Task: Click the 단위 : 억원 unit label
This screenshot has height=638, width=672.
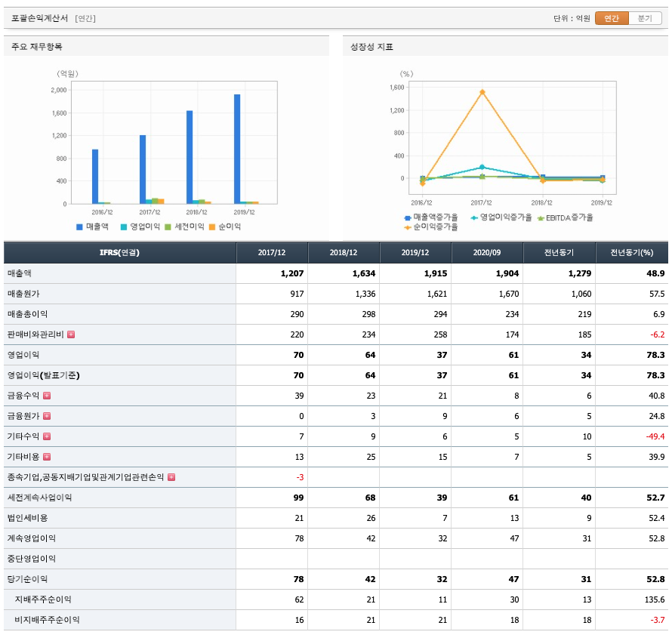Action: [x=572, y=18]
